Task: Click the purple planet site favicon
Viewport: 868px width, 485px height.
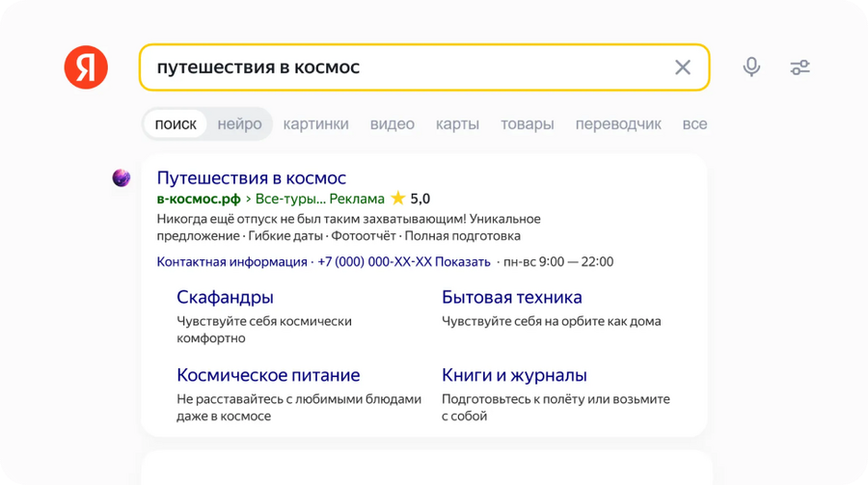Action: (x=122, y=177)
